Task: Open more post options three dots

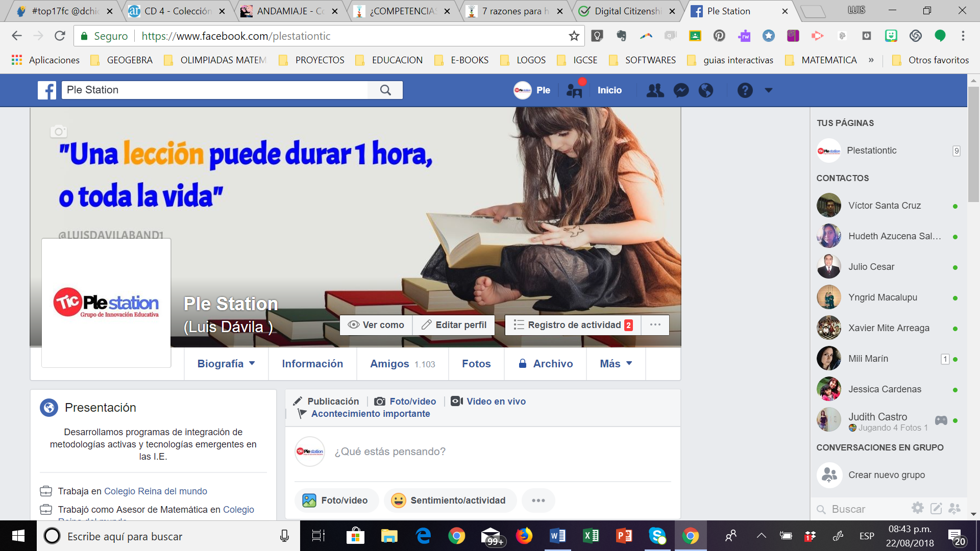Action: [x=538, y=500]
